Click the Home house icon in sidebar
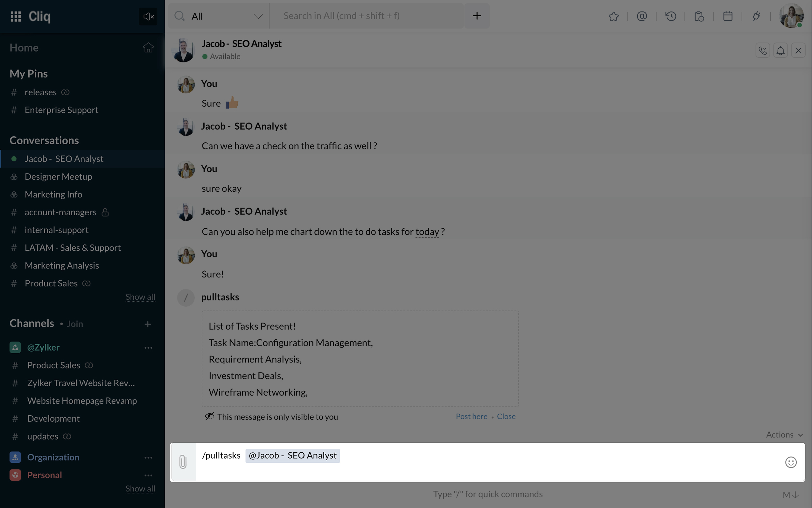This screenshot has width=812, height=508. [x=148, y=47]
